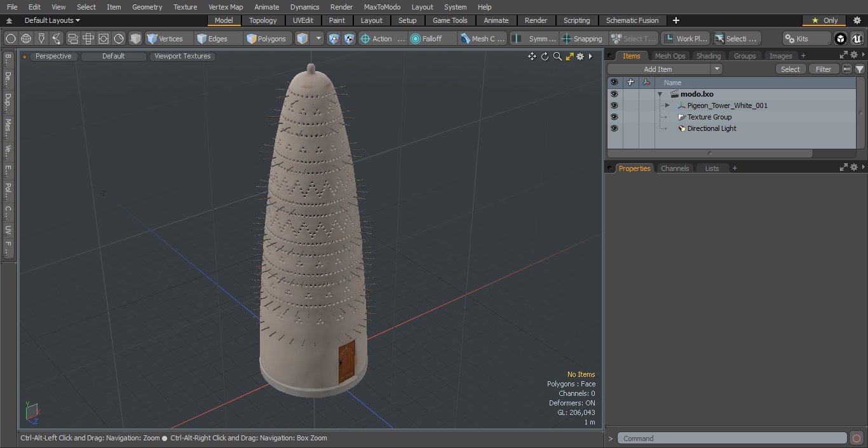Open the Perspective view dropdown

pyautogui.click(x=53, y=56)
